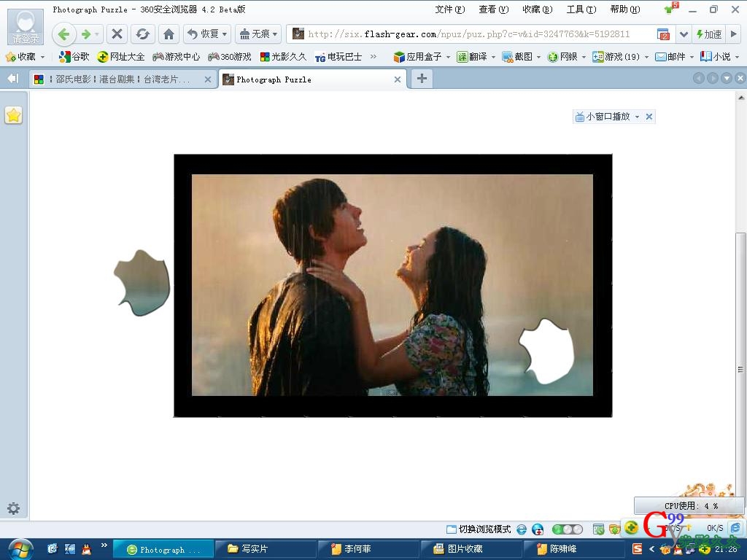Screen dimensions: 747x560
Task: Open the 360游戏 bookmark
Action: (230, 57)
